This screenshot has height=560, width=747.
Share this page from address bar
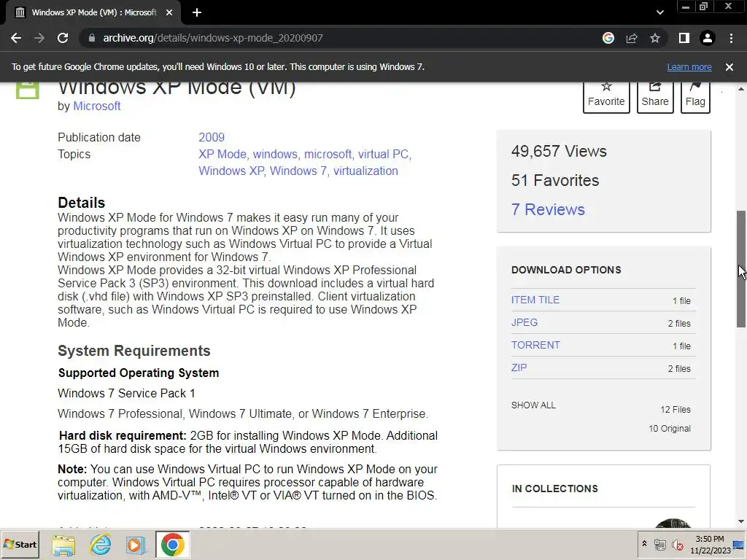pos(632,38)
